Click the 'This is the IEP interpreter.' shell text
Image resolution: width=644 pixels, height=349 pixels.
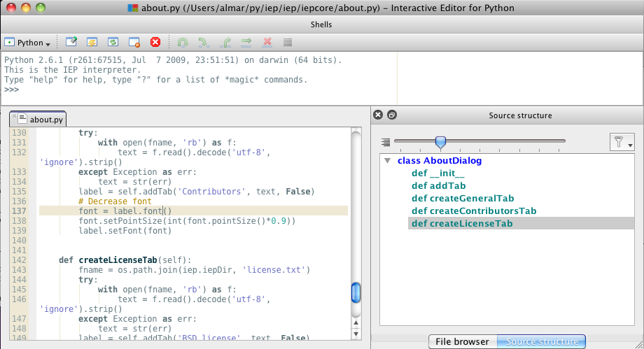pyautogui.click(x=72, y=70)
